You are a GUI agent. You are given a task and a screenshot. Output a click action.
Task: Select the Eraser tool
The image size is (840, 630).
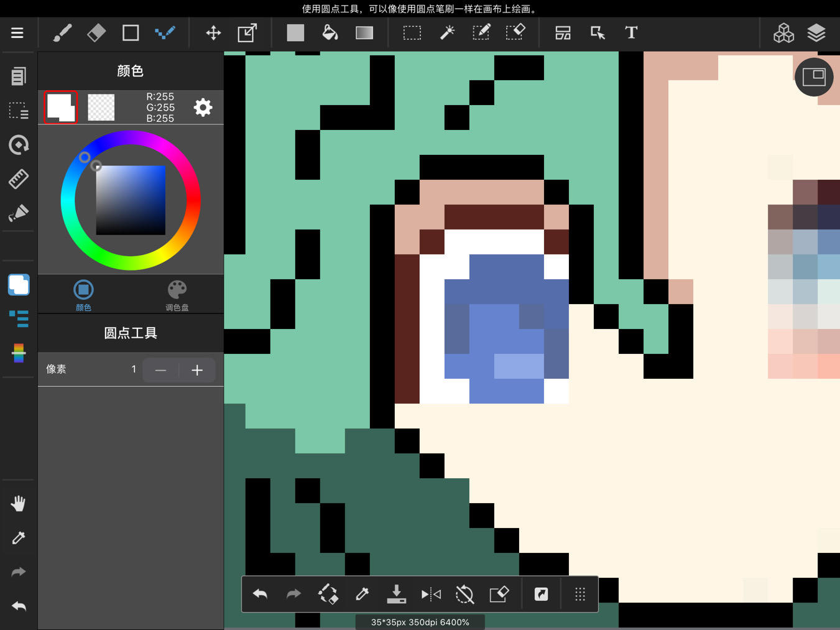pyautogui.click(x=96, y=32)
